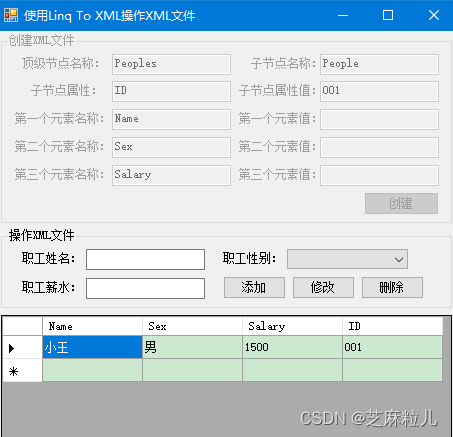Click the empty Salary cell in new row

[292, 370]
